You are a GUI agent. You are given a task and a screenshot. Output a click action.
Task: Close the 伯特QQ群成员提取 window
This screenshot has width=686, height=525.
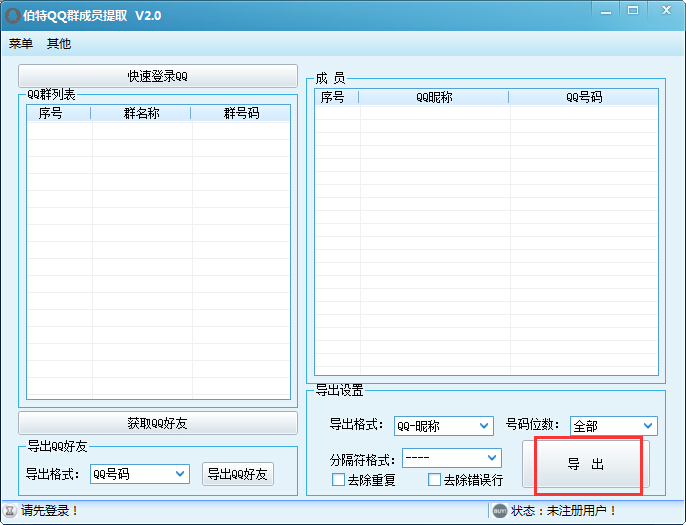(x=666, y=10)
